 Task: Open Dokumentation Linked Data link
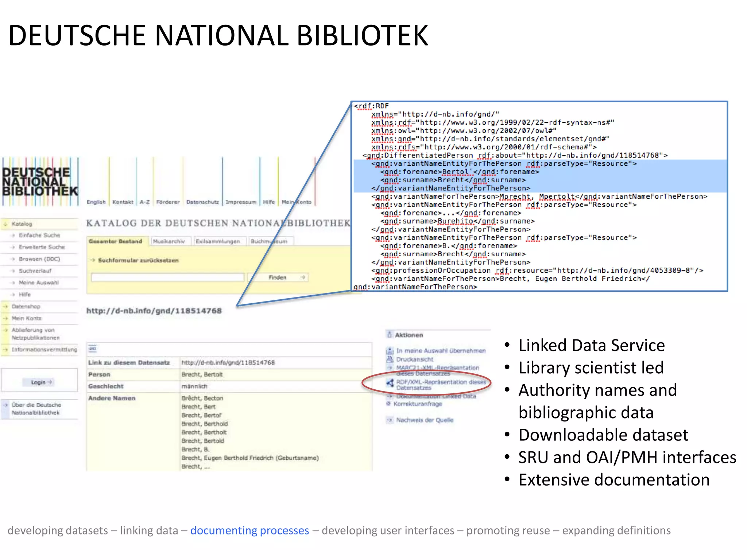point(436,396)
